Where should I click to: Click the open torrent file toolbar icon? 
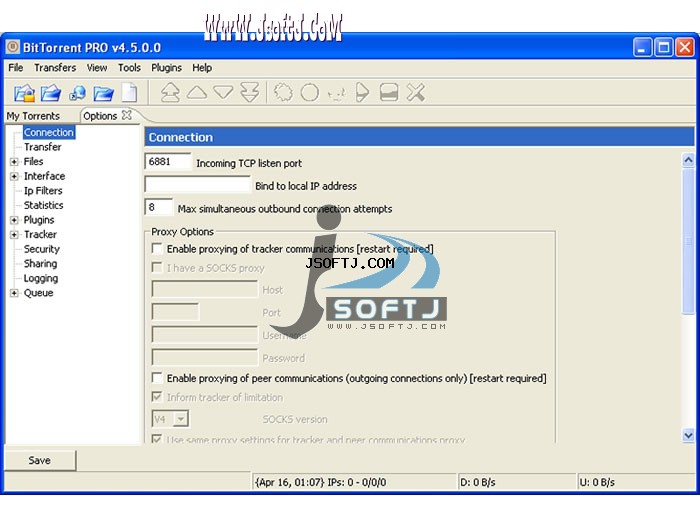point(24,93)
